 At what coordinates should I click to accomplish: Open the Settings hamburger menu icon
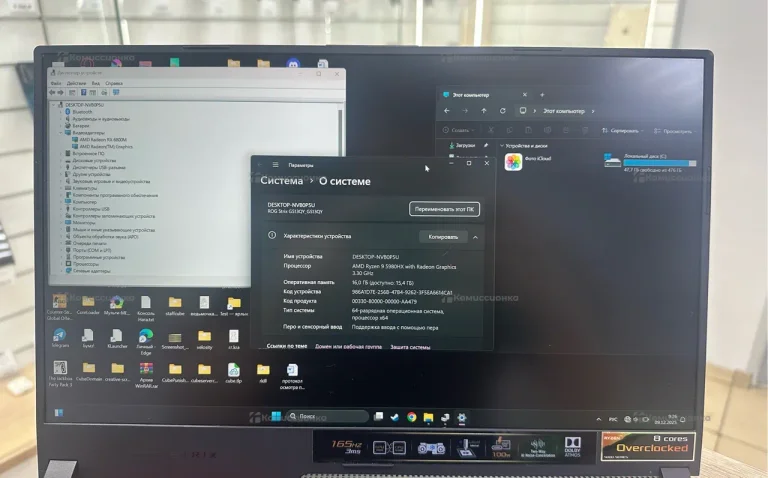pyautogui.click(x=276, y=165)
